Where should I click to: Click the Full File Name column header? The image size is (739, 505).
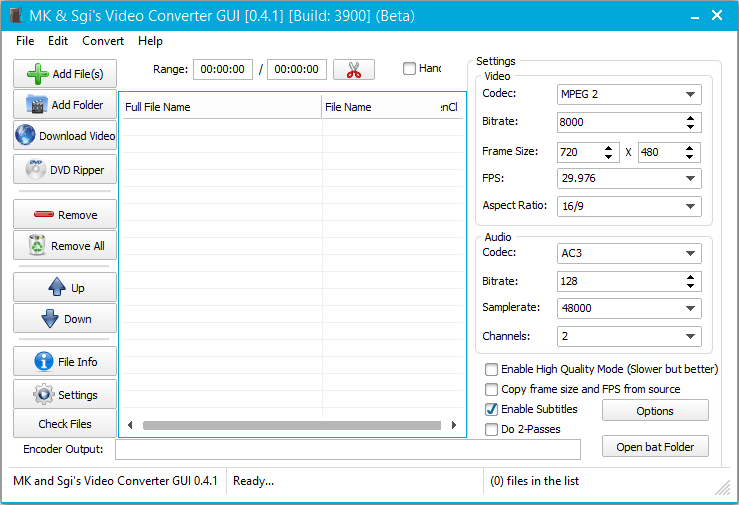click(222, 107)
